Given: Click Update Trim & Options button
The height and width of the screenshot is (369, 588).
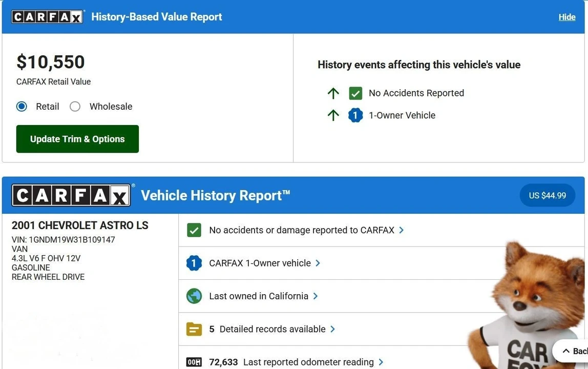Looking at the screenshot, I should tap(77, 139).
